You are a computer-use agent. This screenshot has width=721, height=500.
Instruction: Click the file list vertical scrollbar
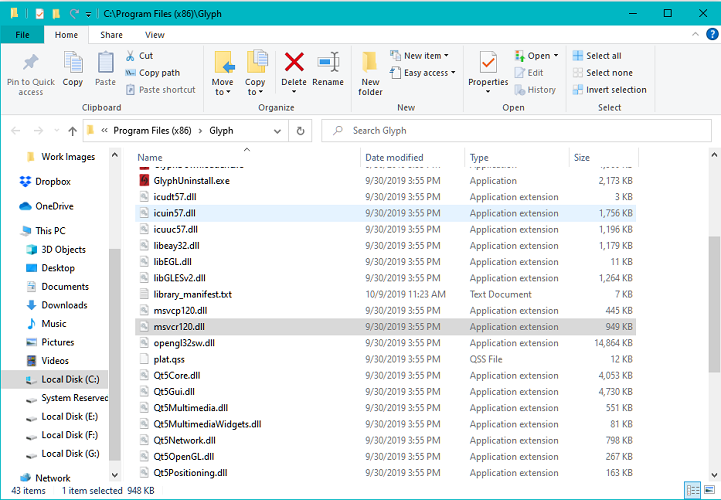[714, 304]
